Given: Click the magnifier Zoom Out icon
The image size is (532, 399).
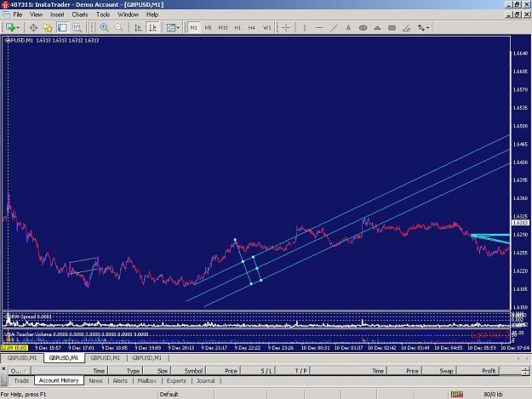Looking at the screenshot, I should tap(119, 28).
